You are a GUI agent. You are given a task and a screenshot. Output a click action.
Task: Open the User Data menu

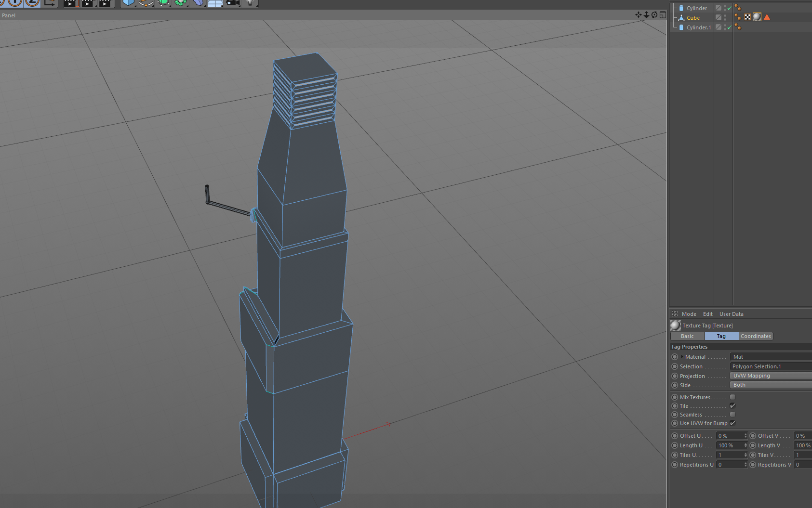[x=731, y=314]
